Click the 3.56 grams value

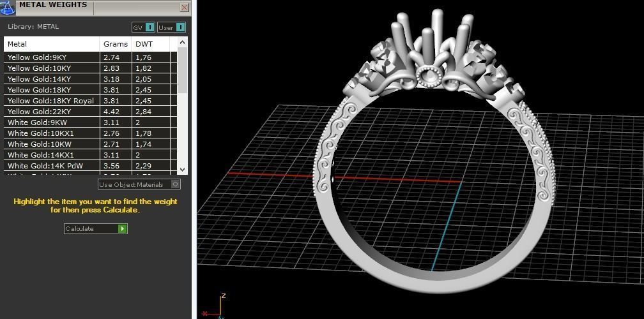(x=111, y=166)
